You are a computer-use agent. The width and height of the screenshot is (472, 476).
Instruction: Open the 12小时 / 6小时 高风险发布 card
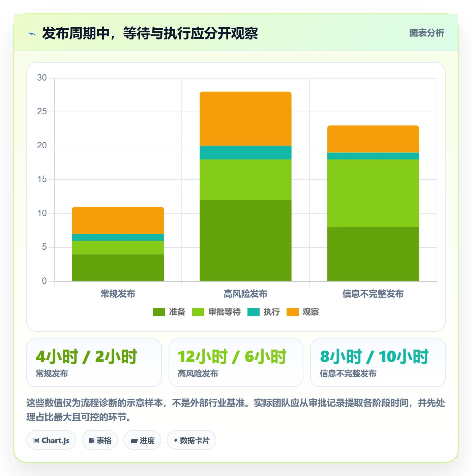[x=236, y=363]
